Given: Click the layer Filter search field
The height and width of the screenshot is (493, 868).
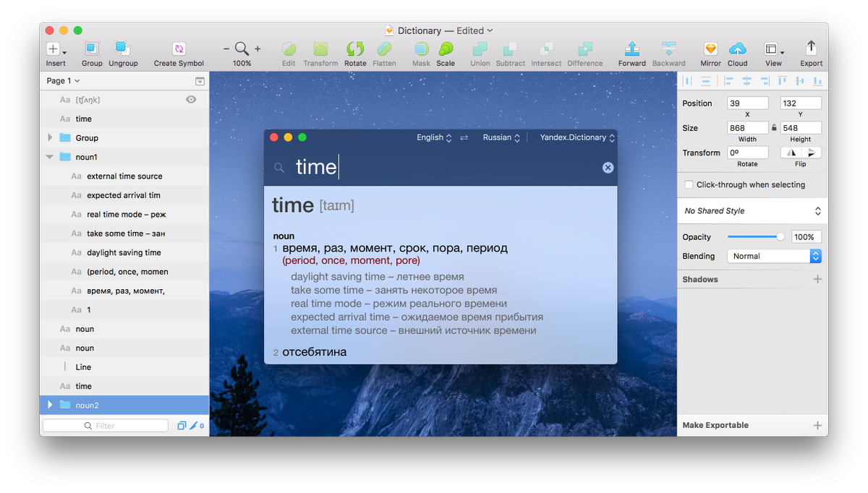Looking at the screenshot, I should pos(106,426).
